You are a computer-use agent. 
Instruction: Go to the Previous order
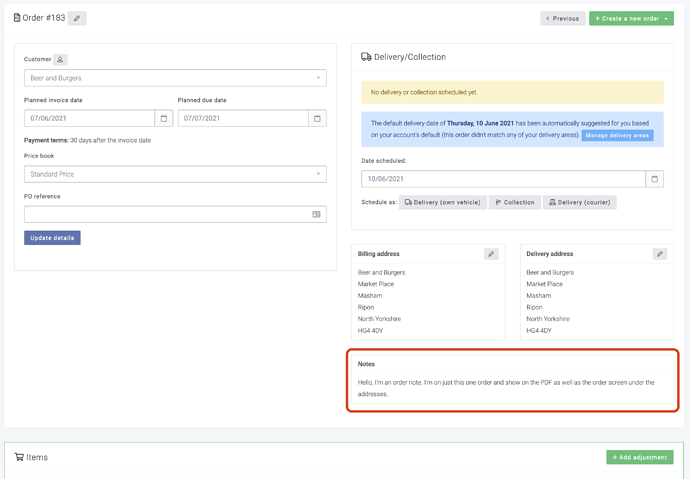pos(563,18)
